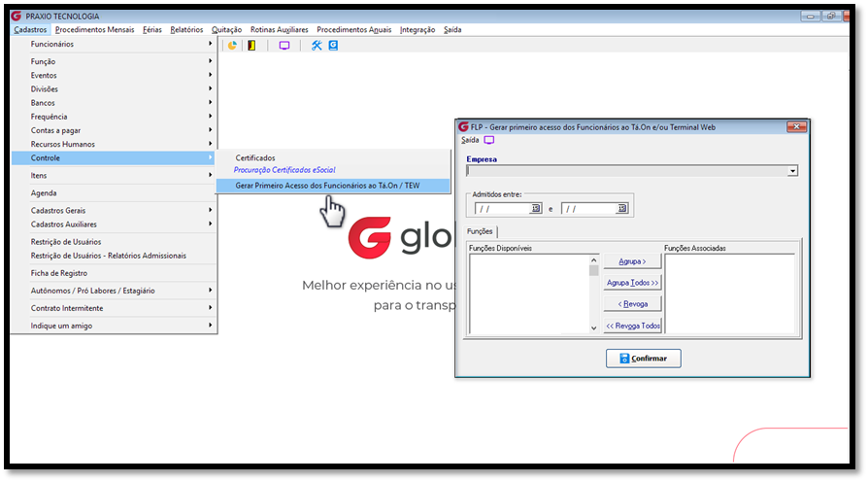Click the purple monitor icon beside Saída in FLP dialog
The width and height of the screenshot is (868, 482).
pyautogui.click(x=489, y=140)
